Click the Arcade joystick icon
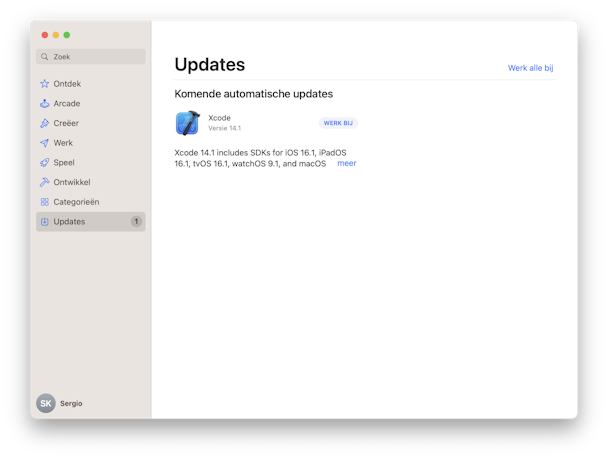This screenshot has height=459, width=608. coord(45,104)
